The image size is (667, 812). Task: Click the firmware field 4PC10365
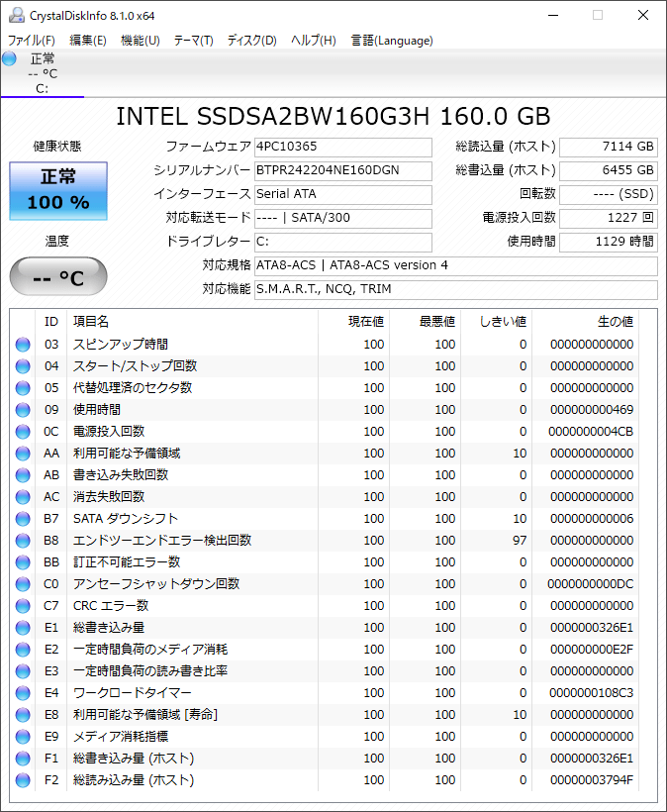pos(343,148)
